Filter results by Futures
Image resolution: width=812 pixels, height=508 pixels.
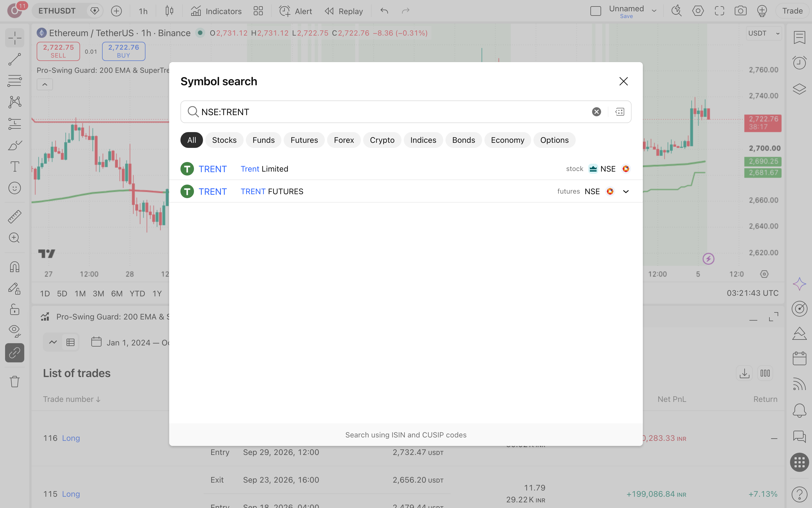[304, 140]
